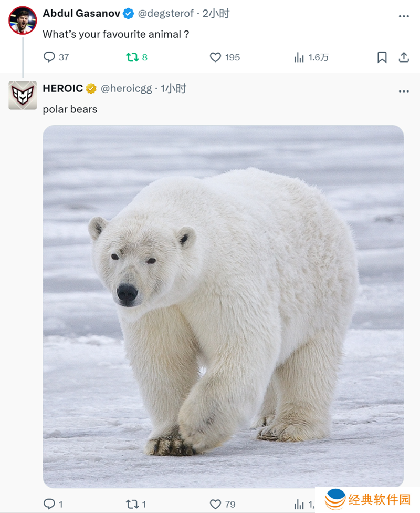Like Abdul Gasanov's favourite animal tweet
This screenshot has height=513, width=420.
point(215,57)
